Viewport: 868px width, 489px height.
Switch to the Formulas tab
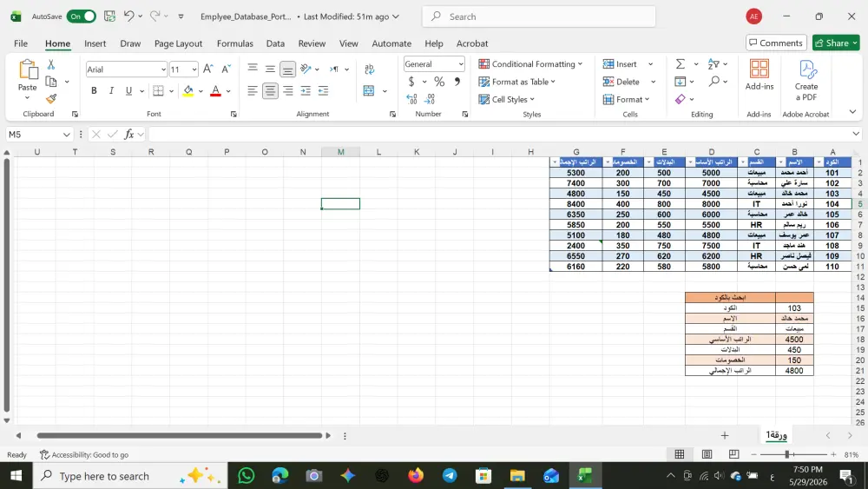pyautogui.click(x=234, y=43)
